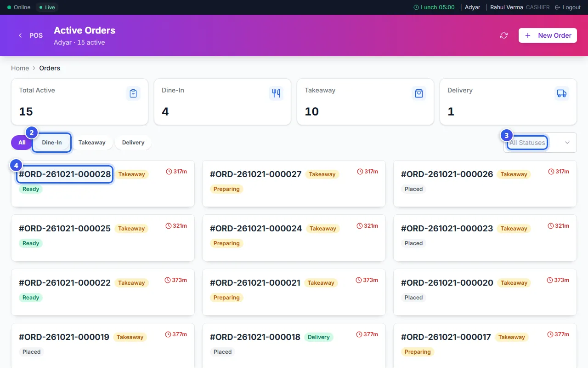Filter orders by Delivery tab
Viewport: 588px width, 368px height.
(x=133, y=143)
